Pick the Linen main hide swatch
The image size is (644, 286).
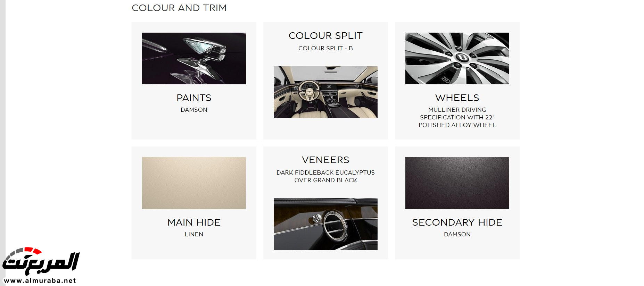(194, 183)
